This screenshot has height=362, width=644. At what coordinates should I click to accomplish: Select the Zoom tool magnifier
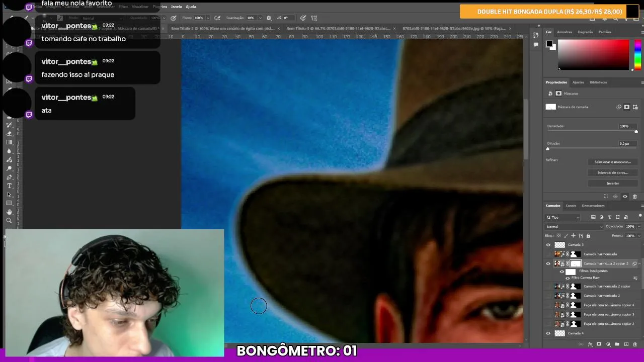[x=9, y=221]
